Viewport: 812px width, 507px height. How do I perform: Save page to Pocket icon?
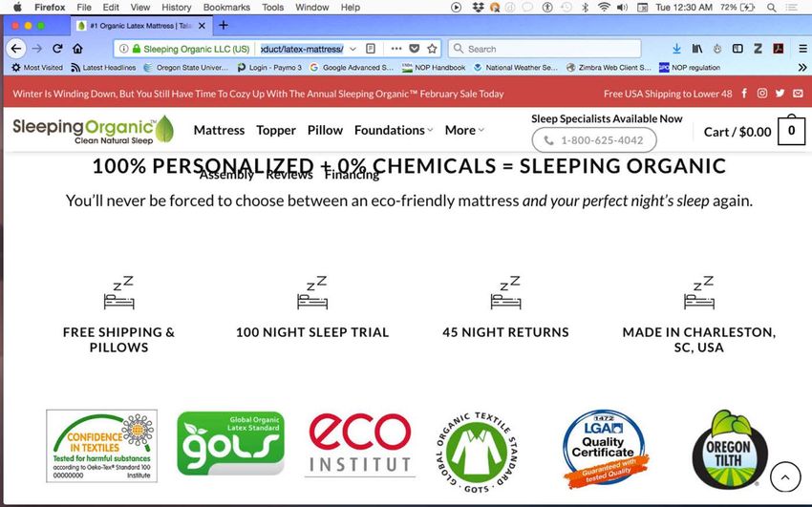(415, 49)
